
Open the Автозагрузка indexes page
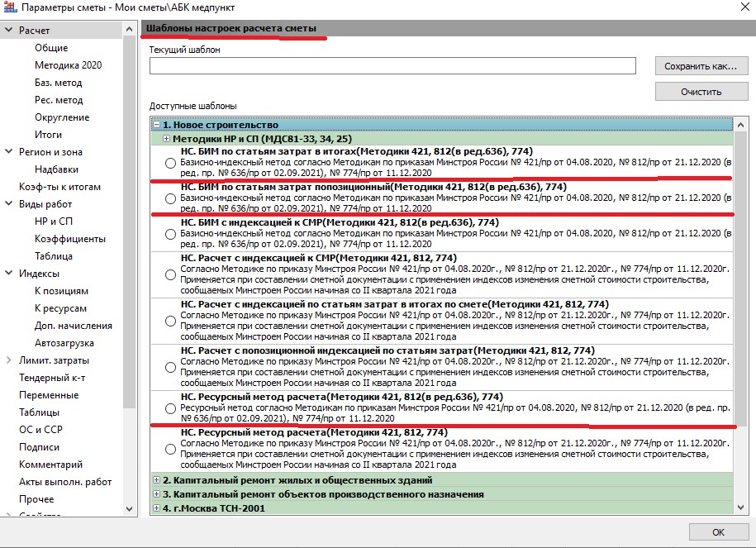64,343
